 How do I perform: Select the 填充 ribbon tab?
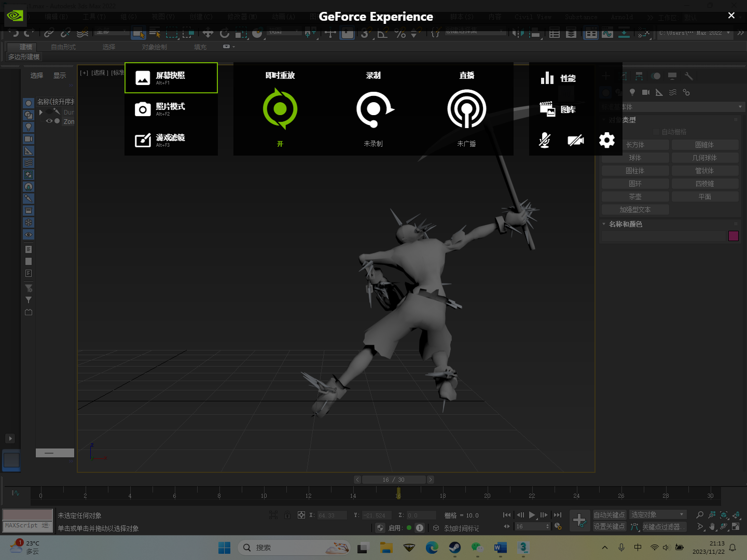[200, 47]
